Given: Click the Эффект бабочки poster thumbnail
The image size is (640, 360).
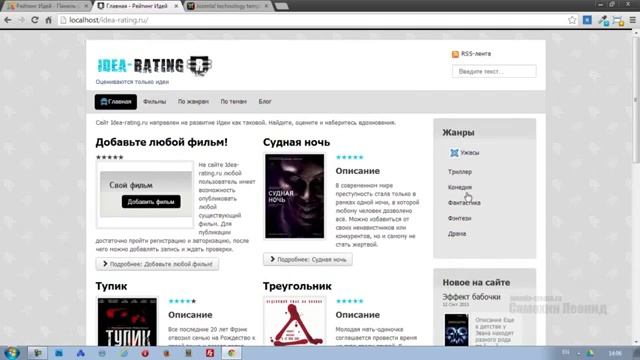Looking at the screenshot, I should 456,330.
